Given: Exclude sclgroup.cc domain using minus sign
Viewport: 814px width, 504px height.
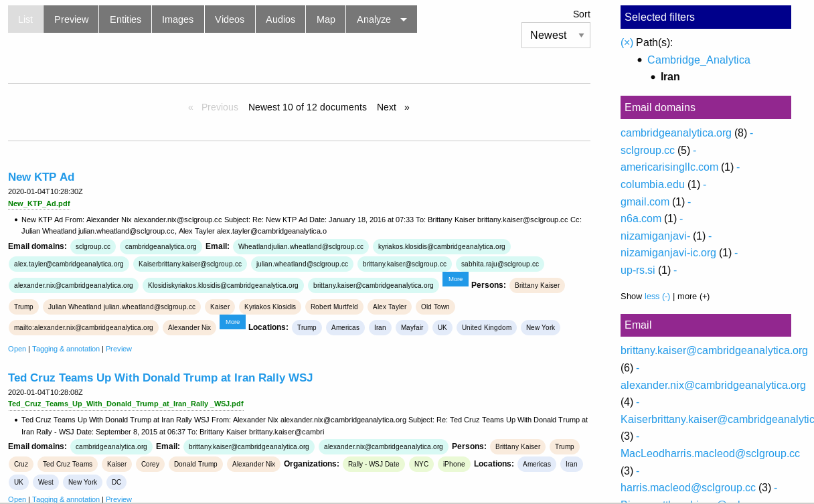Looking at the screenshot, I should click(x=694, y=150).
